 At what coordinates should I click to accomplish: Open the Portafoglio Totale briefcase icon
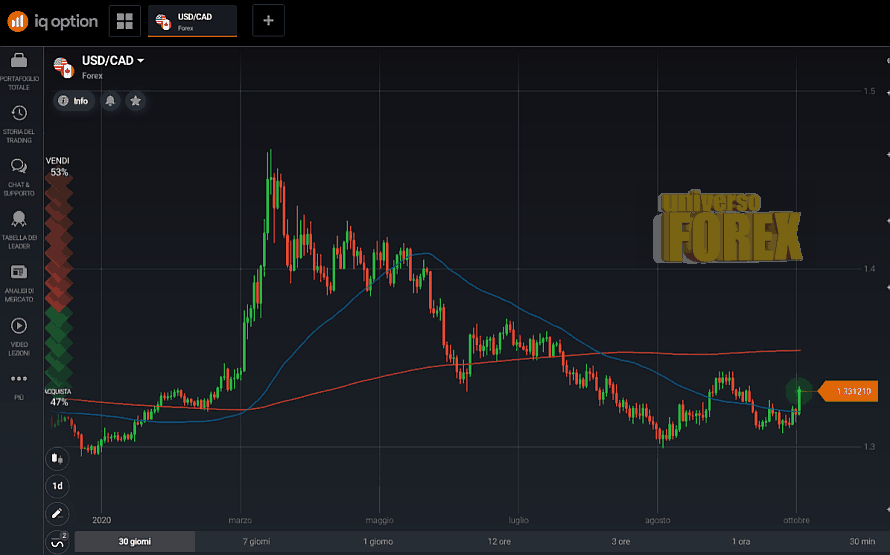coord(19,62)
